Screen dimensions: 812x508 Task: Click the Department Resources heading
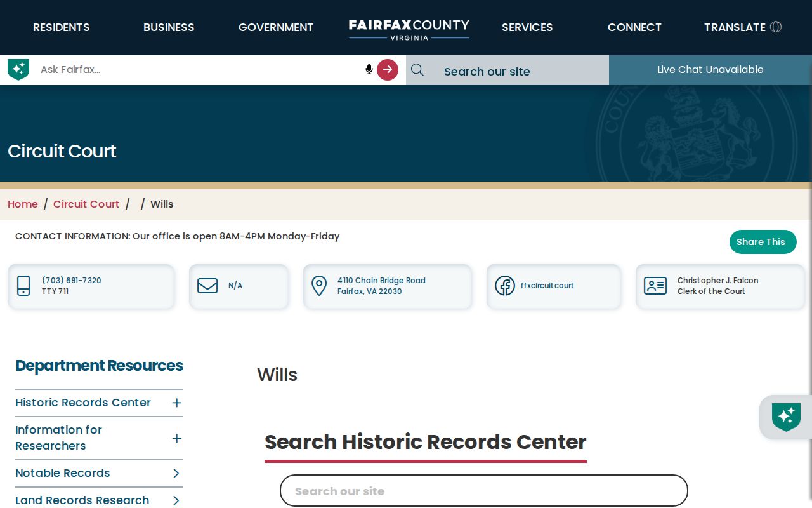pos(99,366)
